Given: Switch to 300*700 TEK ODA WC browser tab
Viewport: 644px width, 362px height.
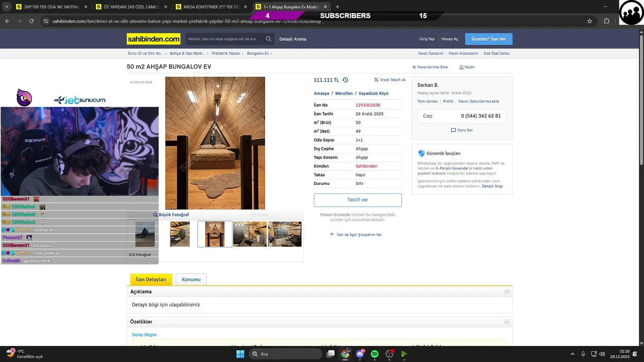Looking at the screenshot, I should coord(51,7).
